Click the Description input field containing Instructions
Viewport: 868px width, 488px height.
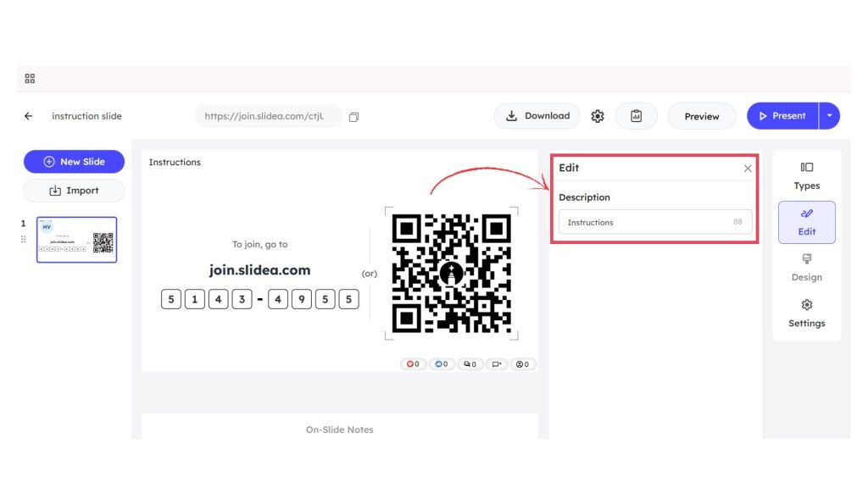[644, 222]
